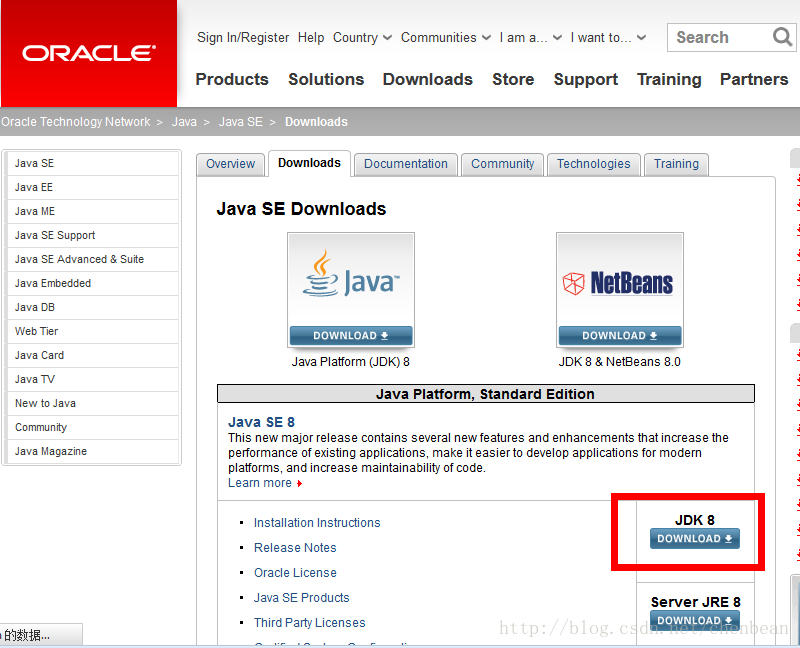This screenshot has height=648, width=800.
Task: Open the Country dropdown
Action: pos(362,38)
